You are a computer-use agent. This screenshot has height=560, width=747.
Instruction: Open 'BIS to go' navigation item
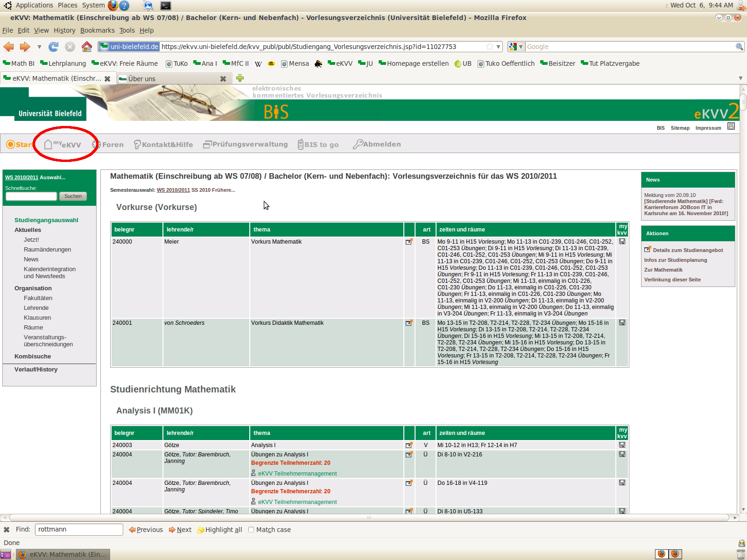coord(318,145)
